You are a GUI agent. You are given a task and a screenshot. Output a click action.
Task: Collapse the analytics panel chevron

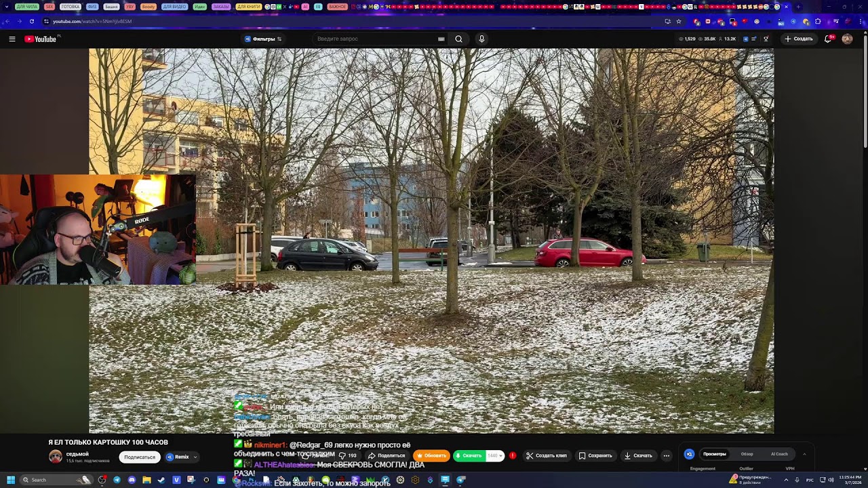(x=804, y=454)
